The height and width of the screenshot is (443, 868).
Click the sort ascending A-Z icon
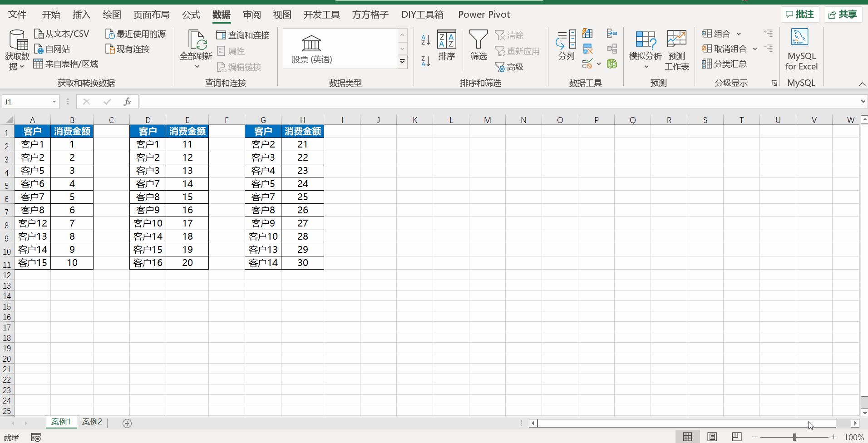pyautogui.click(x=425, y=40)
